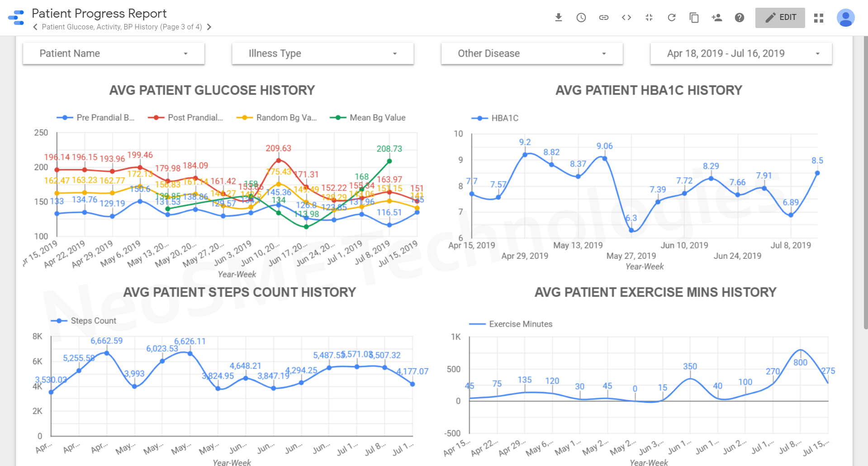Get a shareable link to the report
This screenshot has height=466, width=868.
603,17
